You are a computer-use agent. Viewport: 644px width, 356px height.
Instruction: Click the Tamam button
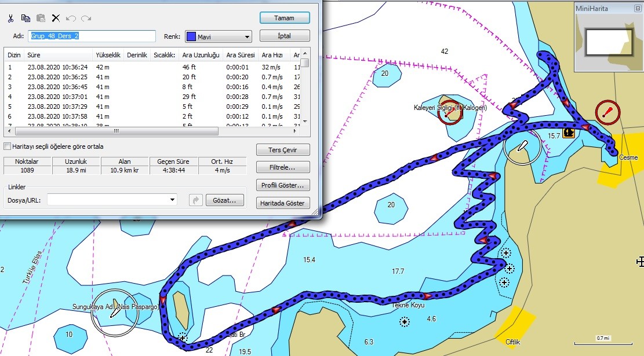pos(284,18)
